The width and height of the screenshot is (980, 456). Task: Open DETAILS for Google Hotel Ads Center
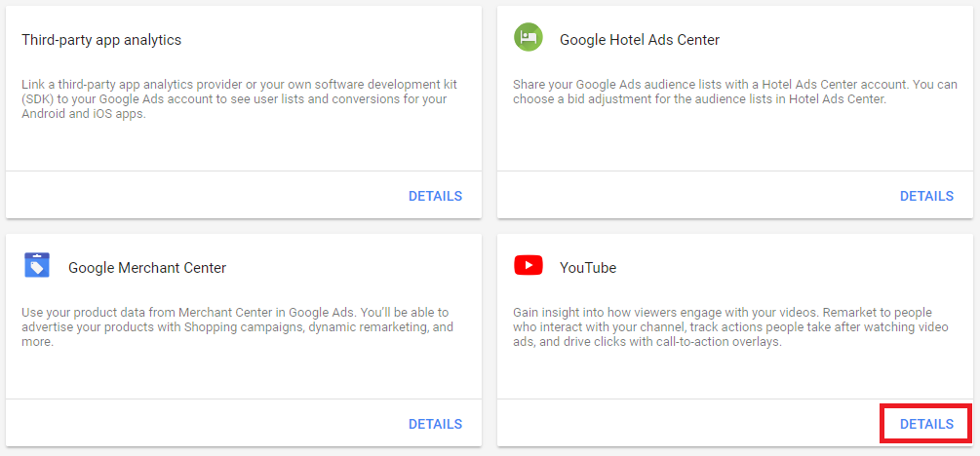coord(926,196)
